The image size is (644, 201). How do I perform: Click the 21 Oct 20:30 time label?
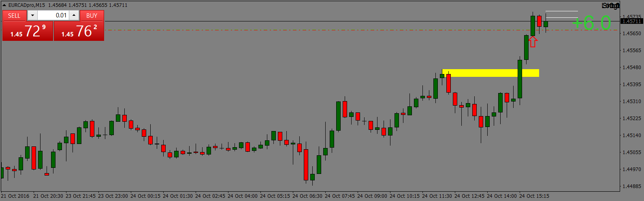(x=48, y=196)
